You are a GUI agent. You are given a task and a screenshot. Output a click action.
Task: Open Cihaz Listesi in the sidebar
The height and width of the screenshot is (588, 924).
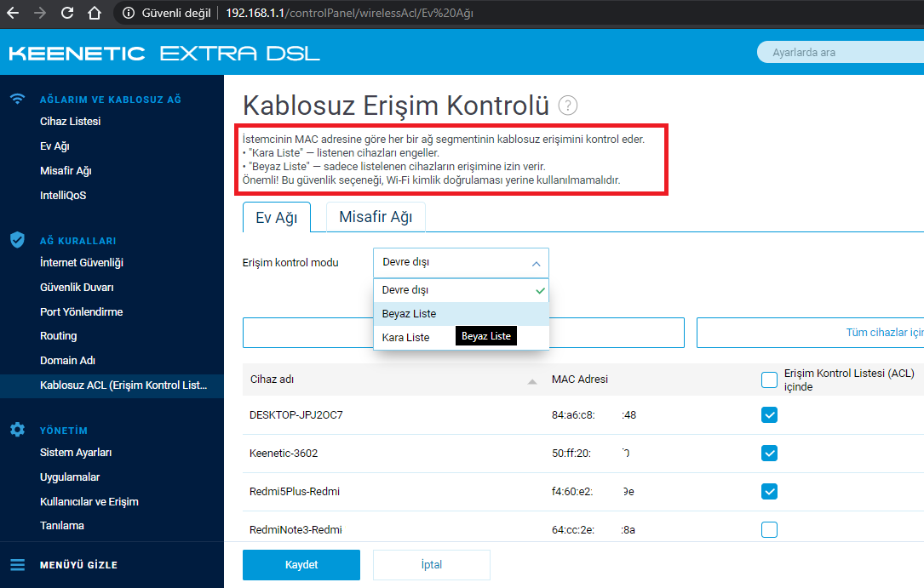tap(70, 121)
